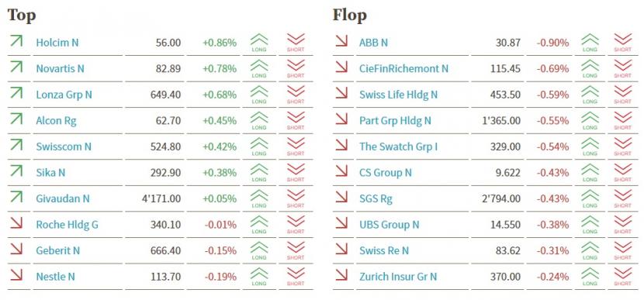The height and width of the screenshot is (300, 644).
Task: Click red down arrow beside Swiss Re N
Action: (x=341, y=249)
